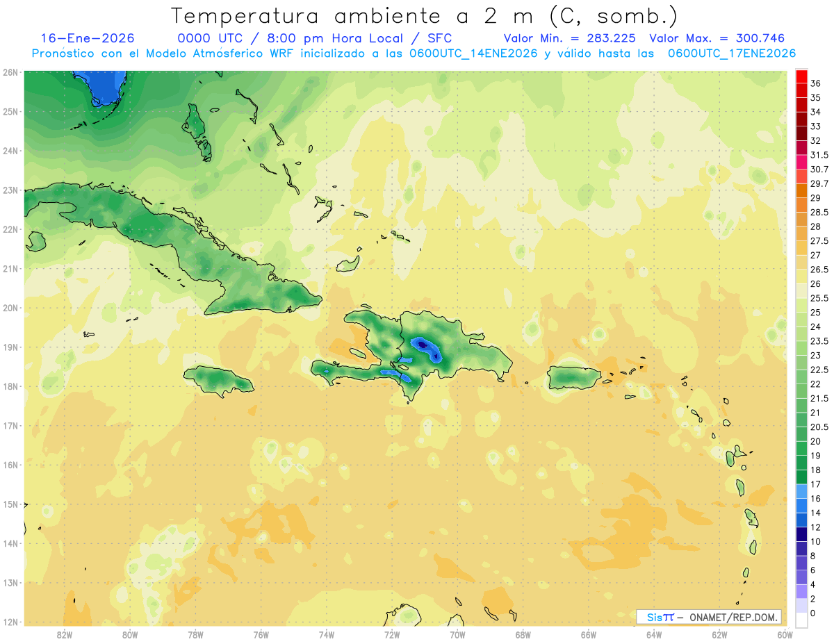The image size is (834, 644).
Task: Click the "12N" latitude axis label
Action: [10, 622]
